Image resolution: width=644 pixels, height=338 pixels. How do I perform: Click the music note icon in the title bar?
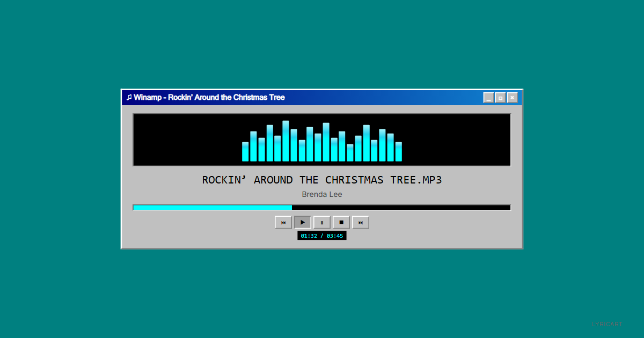129,97
